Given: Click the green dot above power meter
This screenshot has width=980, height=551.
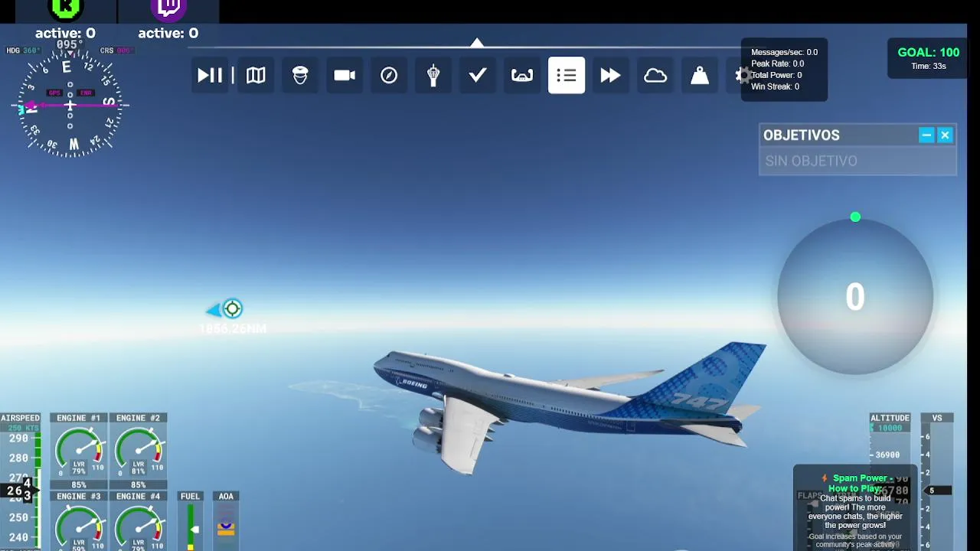Looking at the screenshot, I should pos(855,217).
